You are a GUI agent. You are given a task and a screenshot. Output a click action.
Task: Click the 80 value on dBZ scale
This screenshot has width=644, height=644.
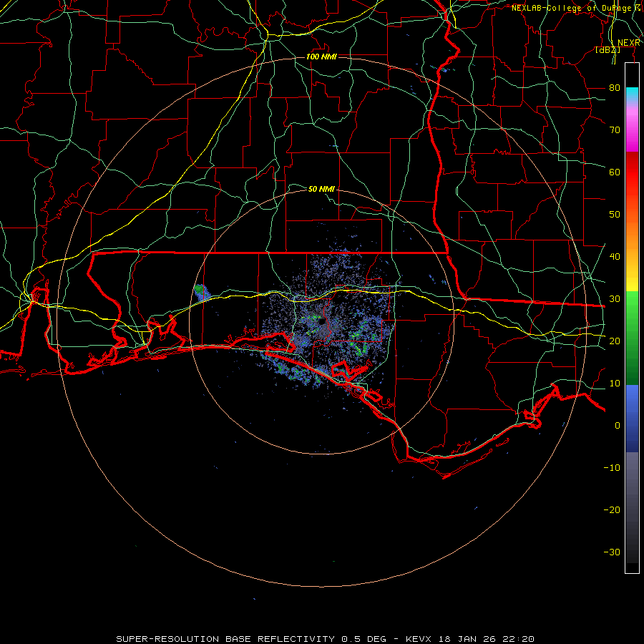pos(615,87)
